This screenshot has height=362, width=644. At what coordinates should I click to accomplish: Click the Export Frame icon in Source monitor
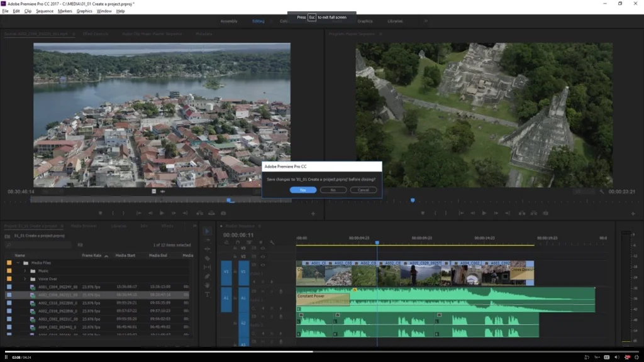(x=223, y=213)
